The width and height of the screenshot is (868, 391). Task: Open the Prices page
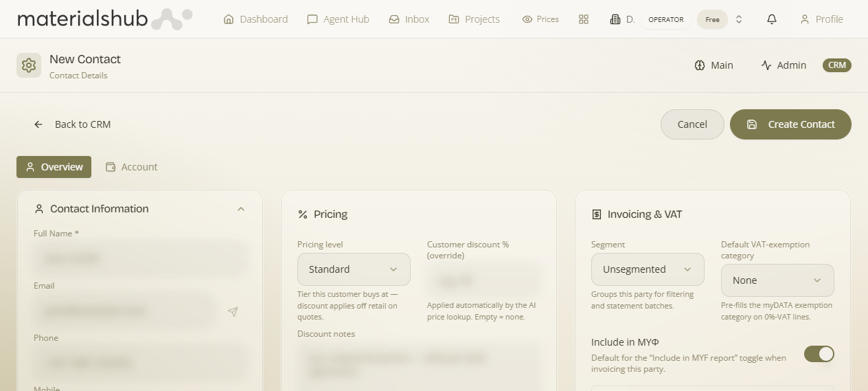tap(540, 19)
